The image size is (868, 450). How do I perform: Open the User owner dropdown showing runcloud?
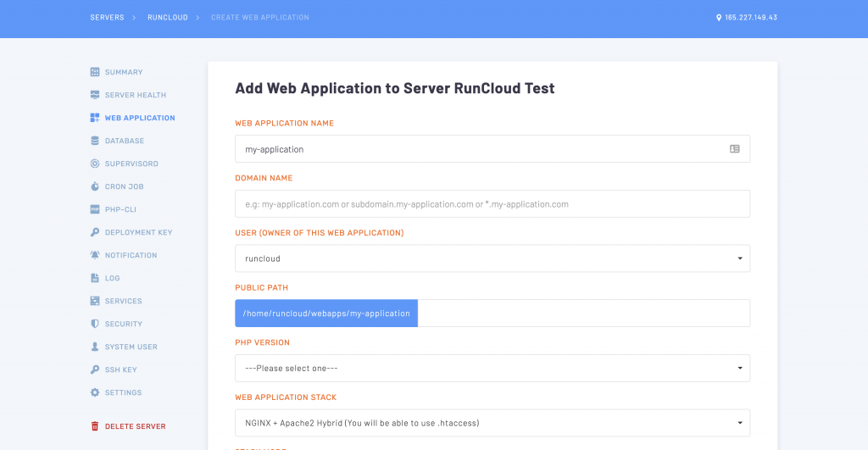coord(492,258)
